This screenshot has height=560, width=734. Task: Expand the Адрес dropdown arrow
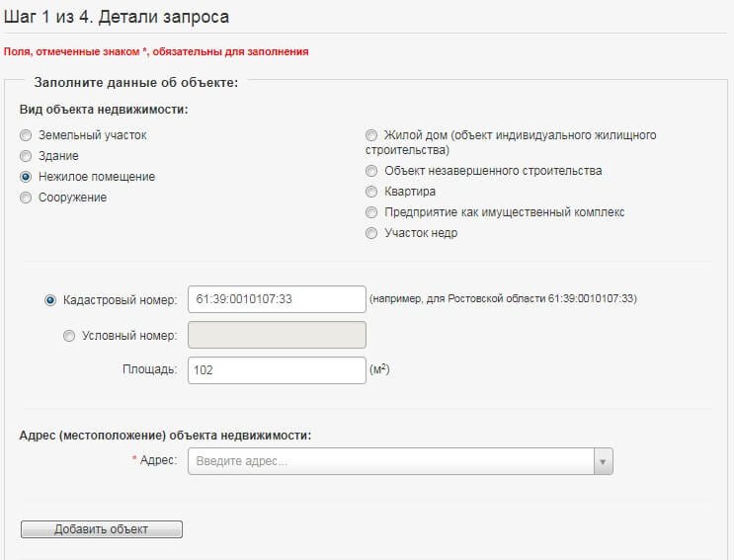(603, 461)
